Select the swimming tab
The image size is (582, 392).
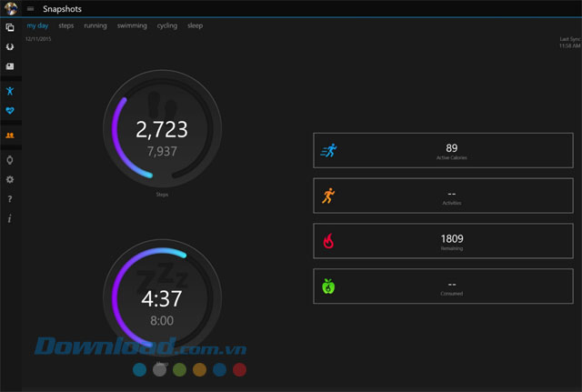click(132, 25)
